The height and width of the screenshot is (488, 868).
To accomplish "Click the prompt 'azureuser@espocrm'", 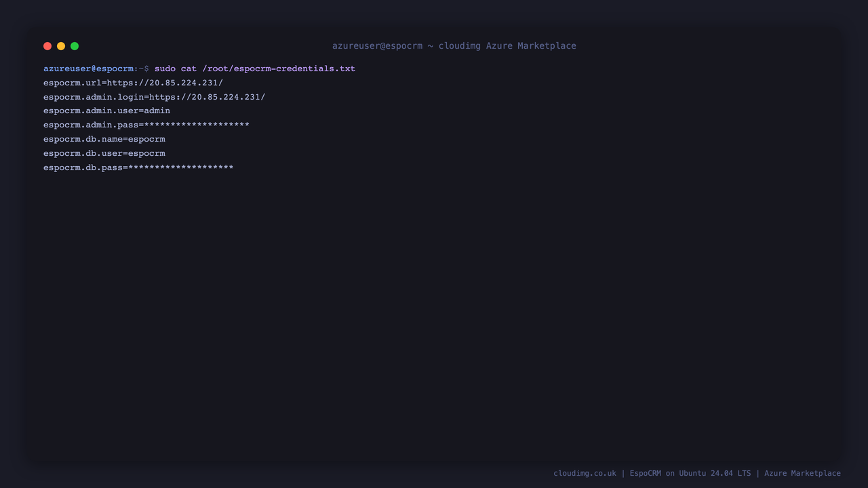I will (89, 68).
